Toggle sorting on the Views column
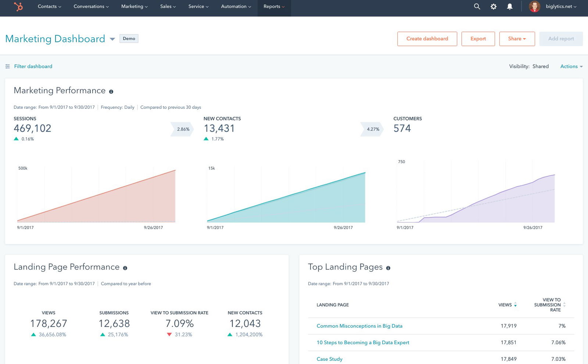Image resolution: width=588 pixels, height=364 pixels. point(515,305)
